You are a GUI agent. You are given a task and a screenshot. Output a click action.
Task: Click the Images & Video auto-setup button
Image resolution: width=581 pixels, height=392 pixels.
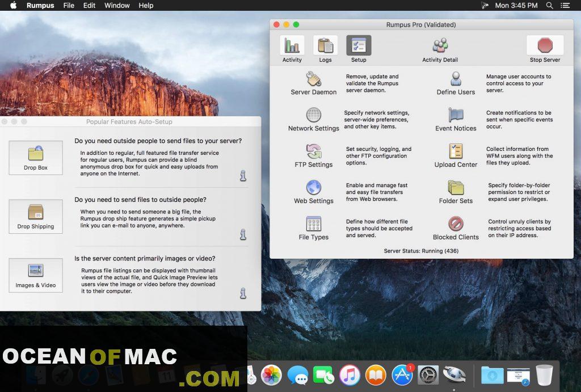point(36,276)
